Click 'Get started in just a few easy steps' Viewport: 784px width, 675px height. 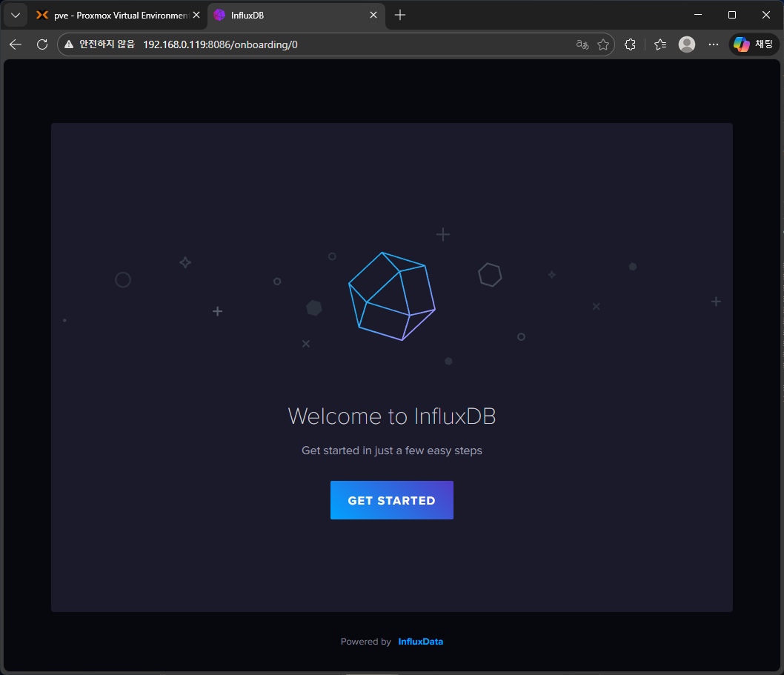(x=391, y=450)
